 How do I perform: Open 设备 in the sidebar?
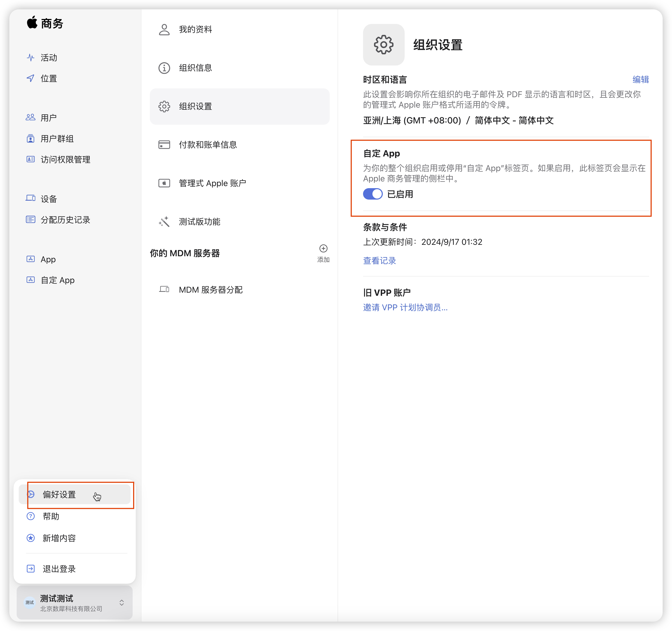(x=49, y=199)
